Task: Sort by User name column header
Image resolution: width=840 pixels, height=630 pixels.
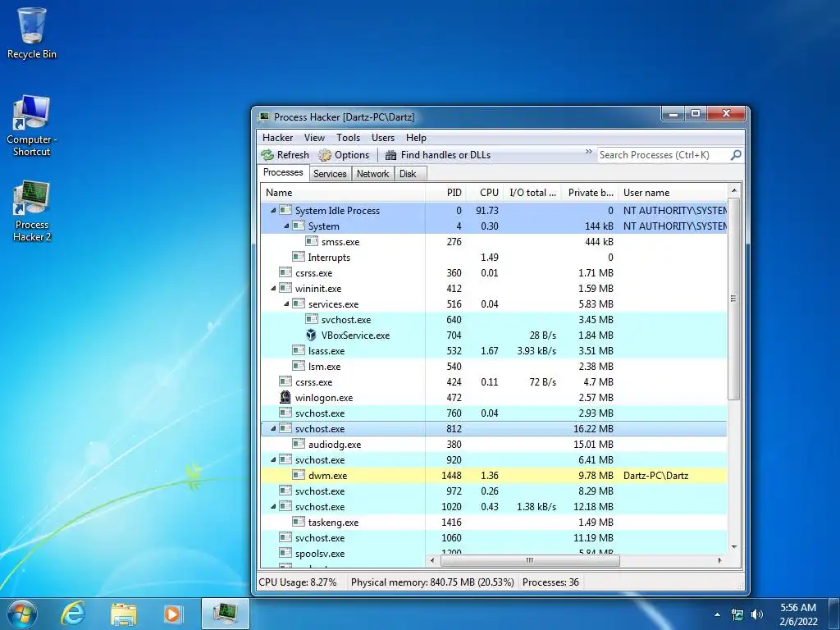Action: pyautogui.click(x=673, y=192)
